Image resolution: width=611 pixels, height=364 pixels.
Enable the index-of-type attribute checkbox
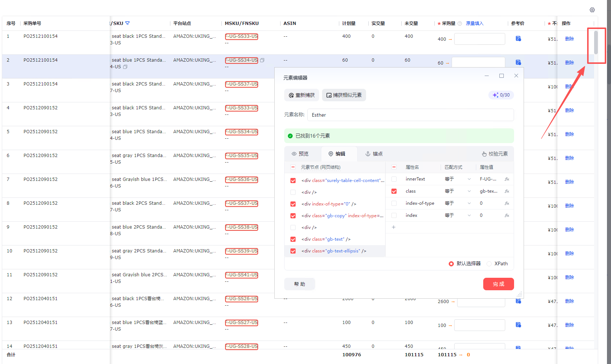click(x=394, y=203)
